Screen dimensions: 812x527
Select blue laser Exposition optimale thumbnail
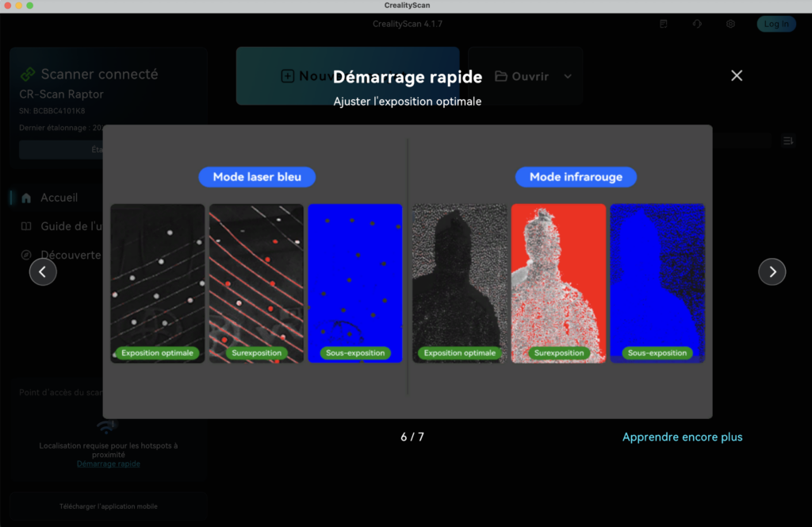point(158,283)
